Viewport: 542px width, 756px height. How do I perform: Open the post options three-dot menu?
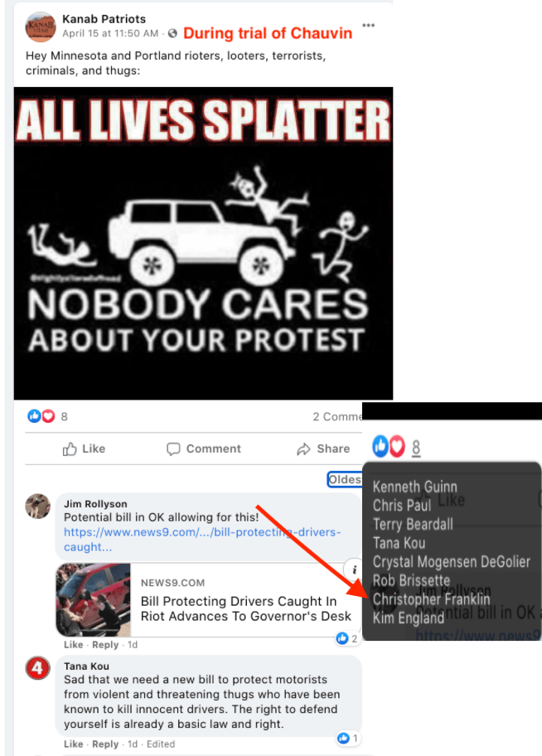(x=369, y=26)
